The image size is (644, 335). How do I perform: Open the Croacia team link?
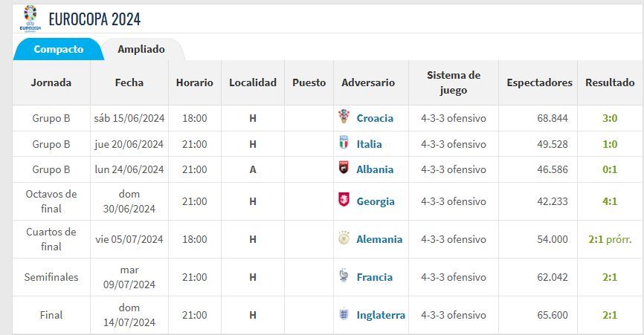coord(375,118)
